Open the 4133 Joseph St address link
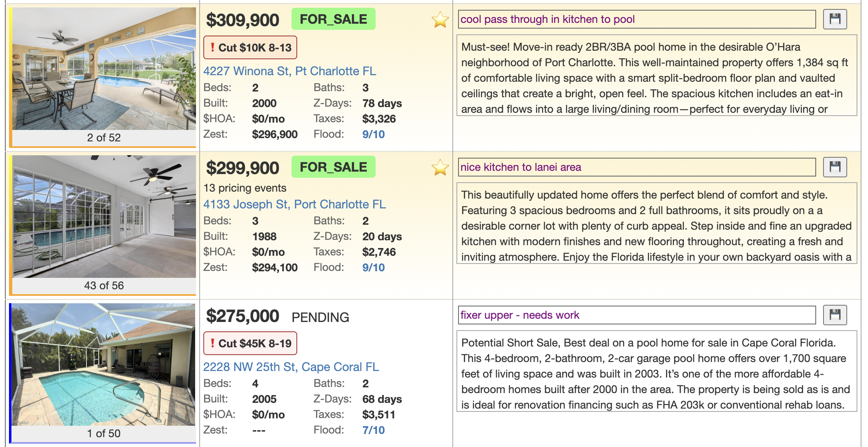 (x=294, y=204)
